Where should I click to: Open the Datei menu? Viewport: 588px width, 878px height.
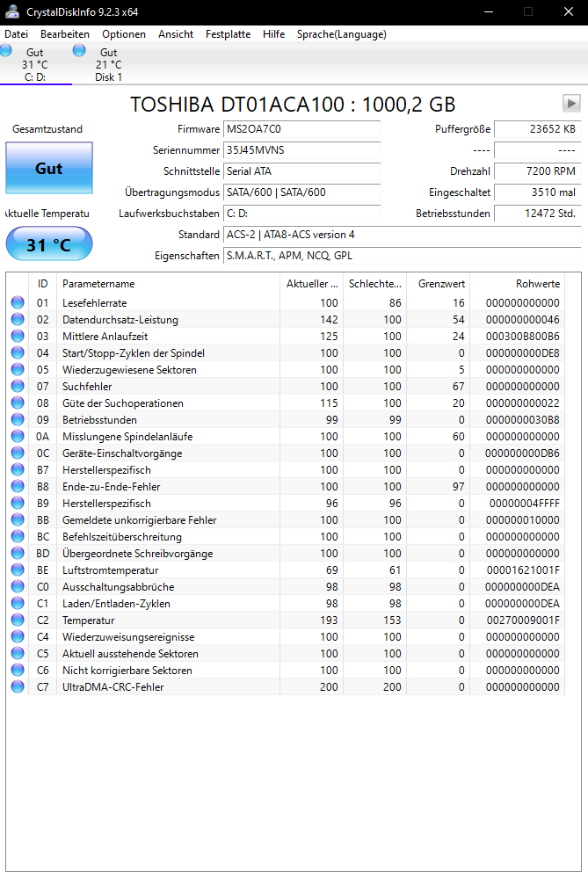coord(16,34)
